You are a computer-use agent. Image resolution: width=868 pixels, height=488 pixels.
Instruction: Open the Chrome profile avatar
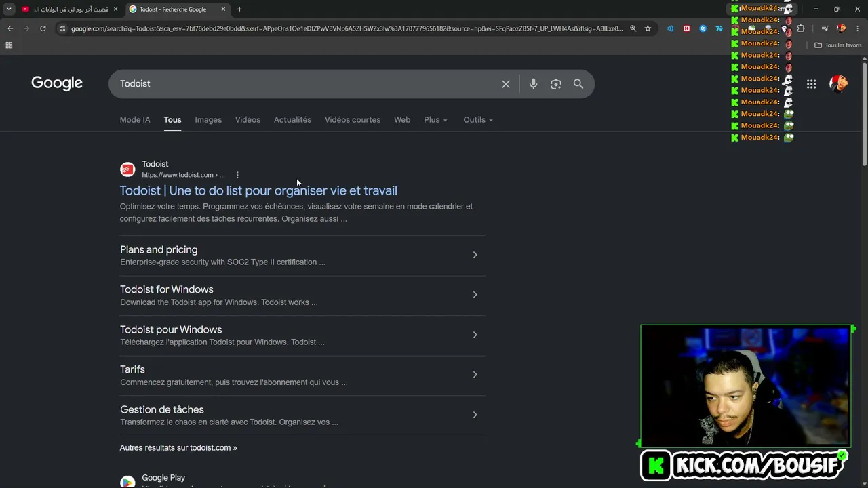point(842,28)
